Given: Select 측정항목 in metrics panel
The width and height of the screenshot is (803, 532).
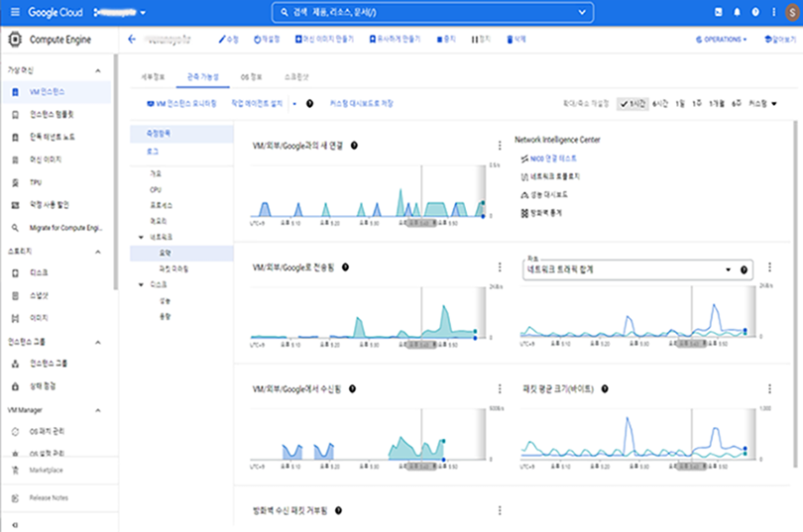Looking at the screenshot, I should coord(181,134).
